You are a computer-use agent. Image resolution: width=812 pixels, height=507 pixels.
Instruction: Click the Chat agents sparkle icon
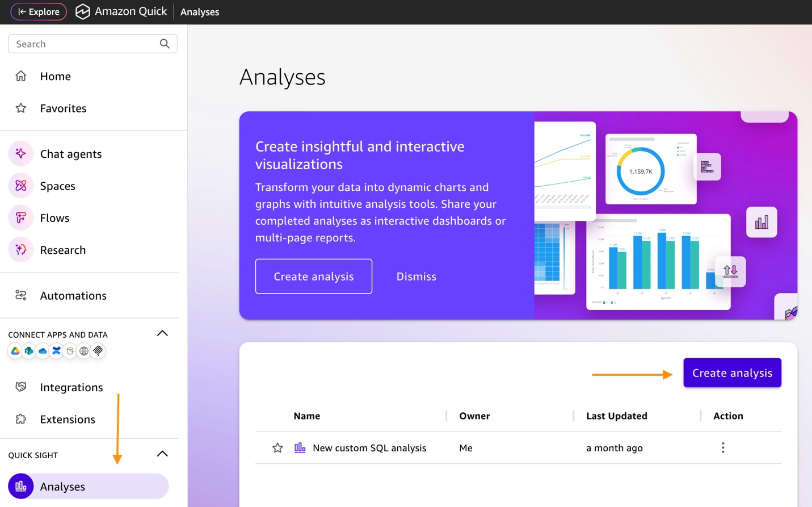21,154
